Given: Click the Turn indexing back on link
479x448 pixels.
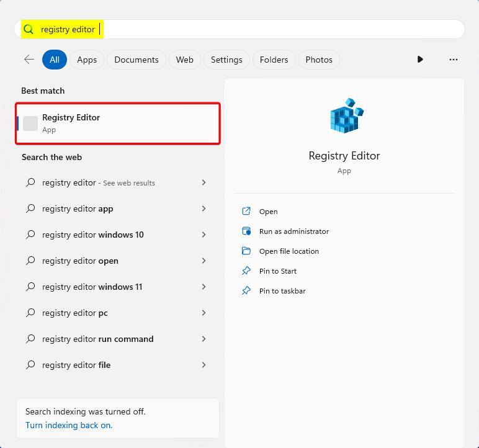Looking at the screenshot, I should [69, 425].
